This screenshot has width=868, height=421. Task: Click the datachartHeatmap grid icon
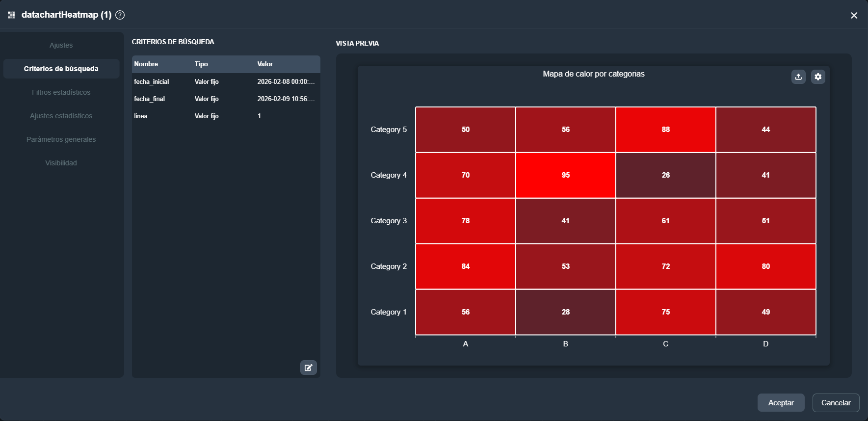pos(11,15)
